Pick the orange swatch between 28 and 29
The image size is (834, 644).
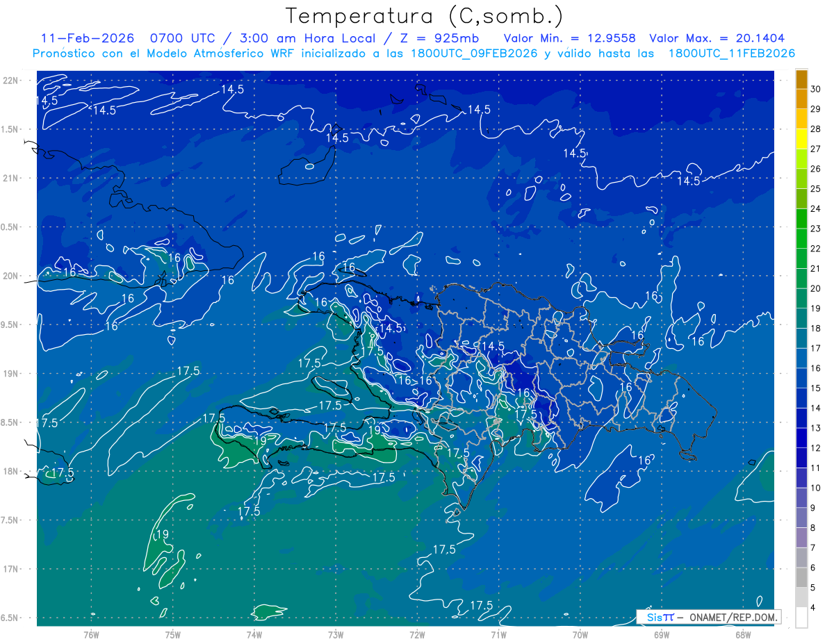click(801, 119)
